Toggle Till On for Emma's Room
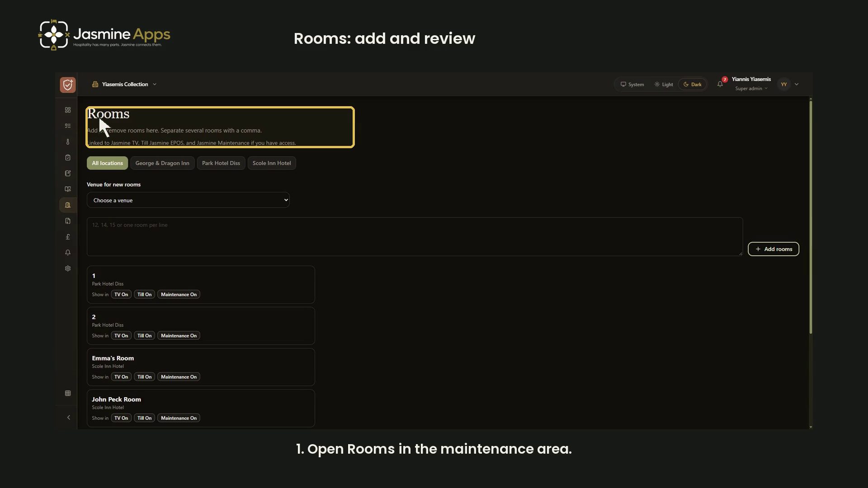The image size is (868, 488). coord(145,377)
